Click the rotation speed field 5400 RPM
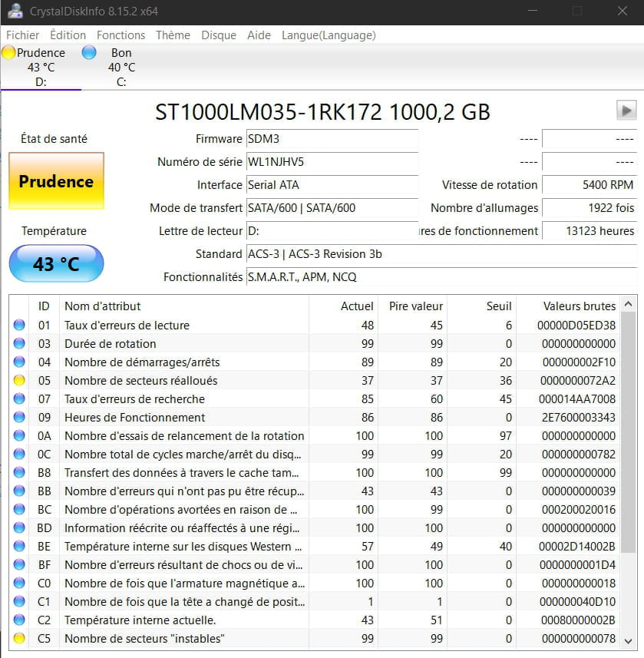The height and width of the screenshot is (658, 644). tap(590, 185)
